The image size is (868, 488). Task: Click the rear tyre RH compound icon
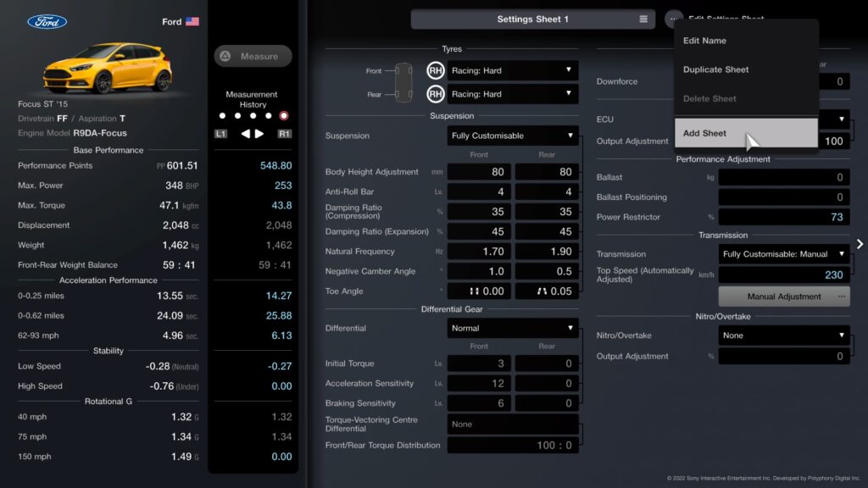tap(436, 94)
